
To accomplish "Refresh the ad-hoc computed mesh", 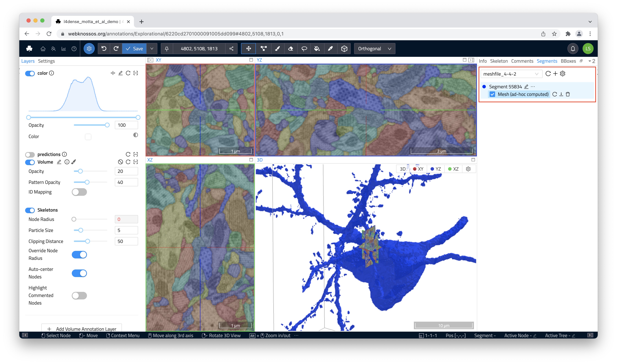I will 555,94.
